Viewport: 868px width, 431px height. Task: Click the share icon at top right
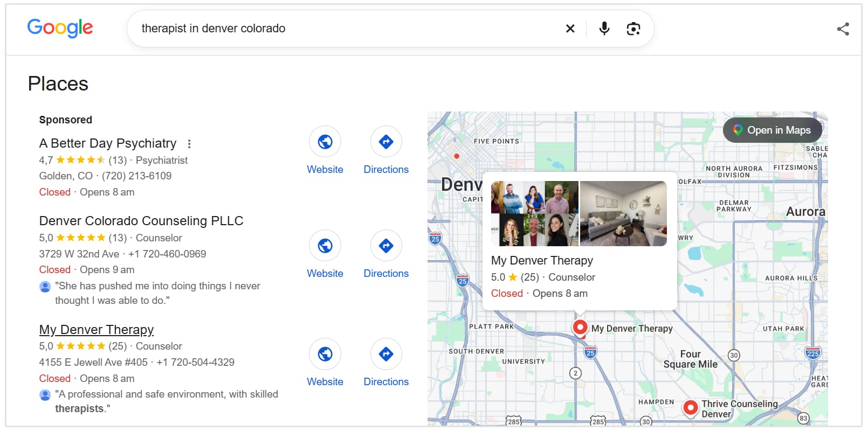click(x=843, y=29)
